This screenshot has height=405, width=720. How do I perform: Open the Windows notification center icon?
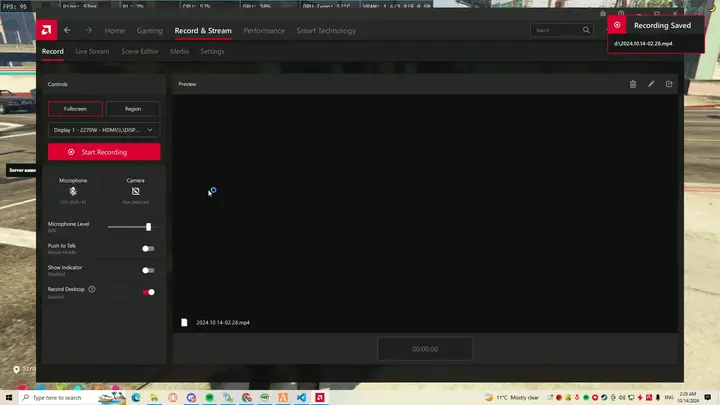click(x=707, y=397)
